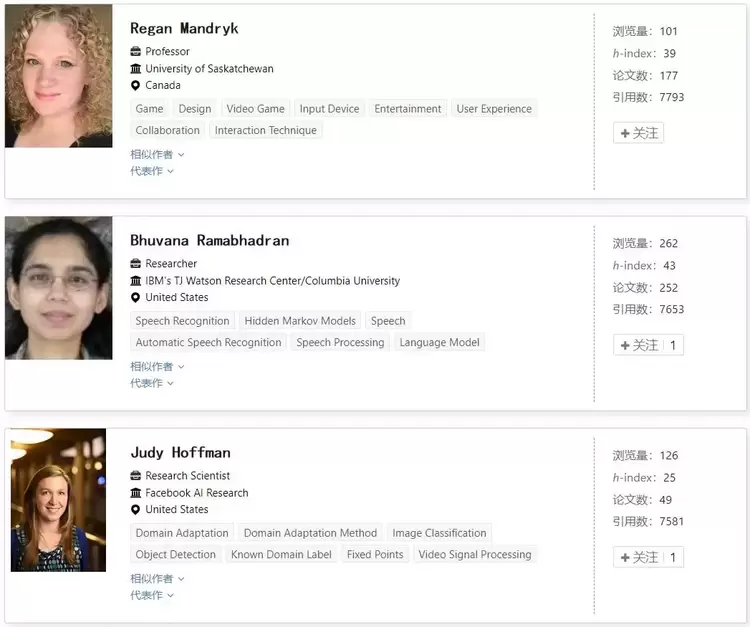This screenshot has height=627, width=750.
Task: Click location pin in Judy Hoffman's card
Action: pyautogui.click(x=136, y=510)
